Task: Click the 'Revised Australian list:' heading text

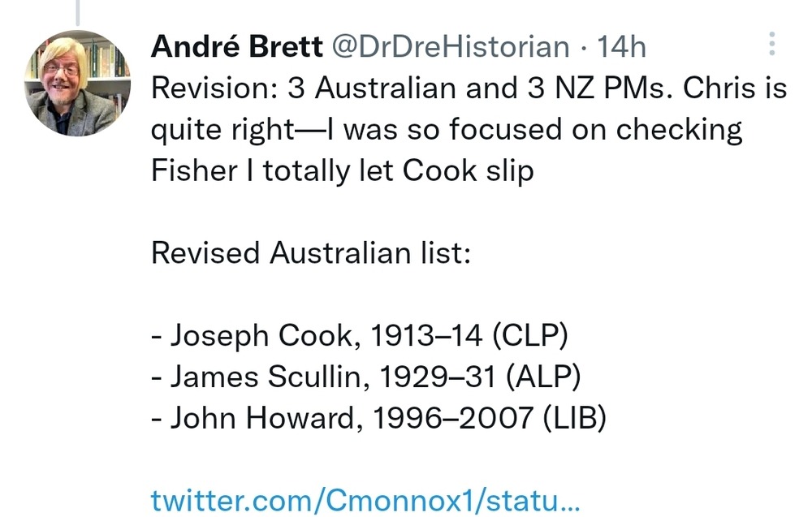Action: click(311, 253)
